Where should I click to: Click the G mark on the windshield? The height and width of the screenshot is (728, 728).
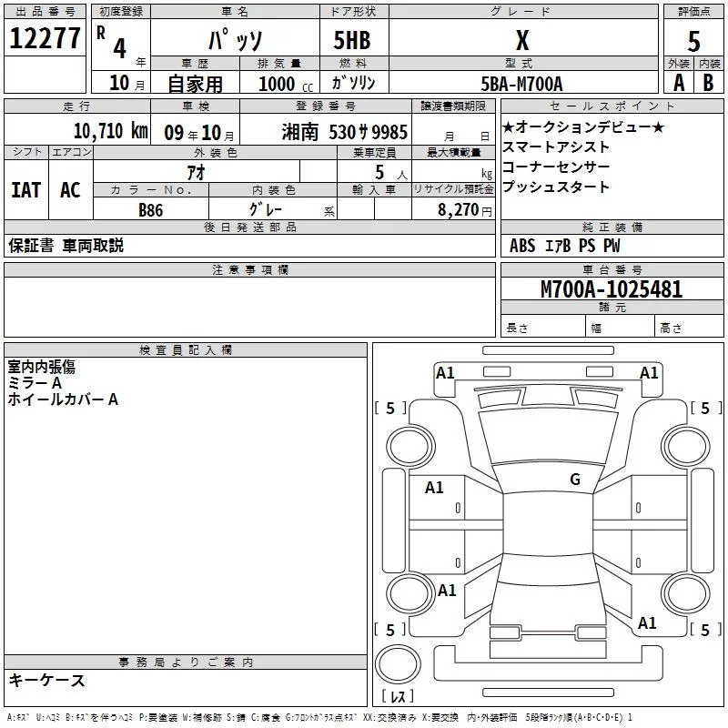pyautogui.click(x=575, y=479)
